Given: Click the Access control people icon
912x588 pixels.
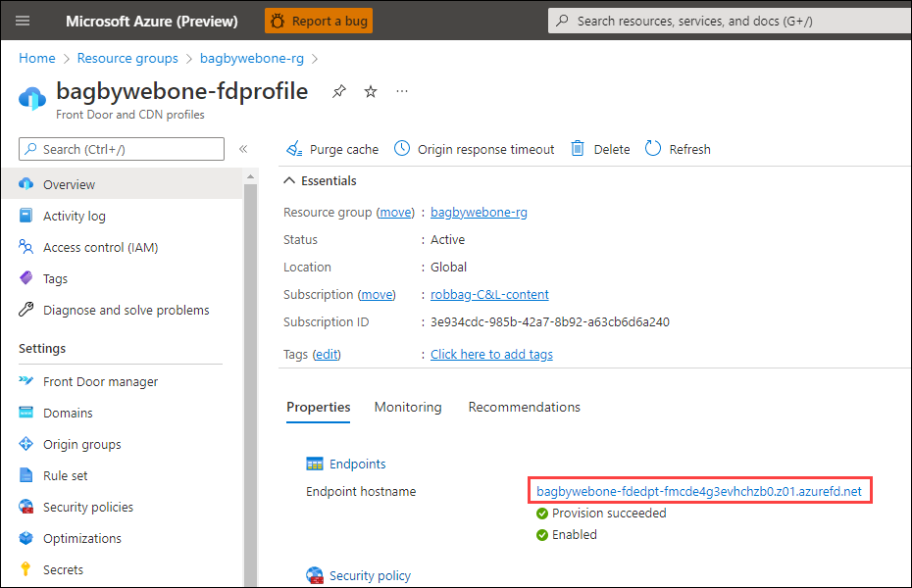Looking at the screenshot, I should 26,247.
